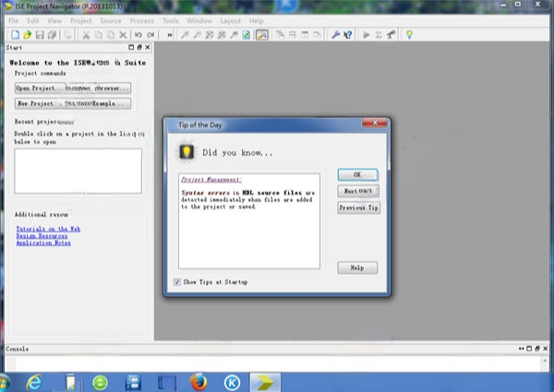Open the Help menu
Screen dimensions: 554x392
256,21
